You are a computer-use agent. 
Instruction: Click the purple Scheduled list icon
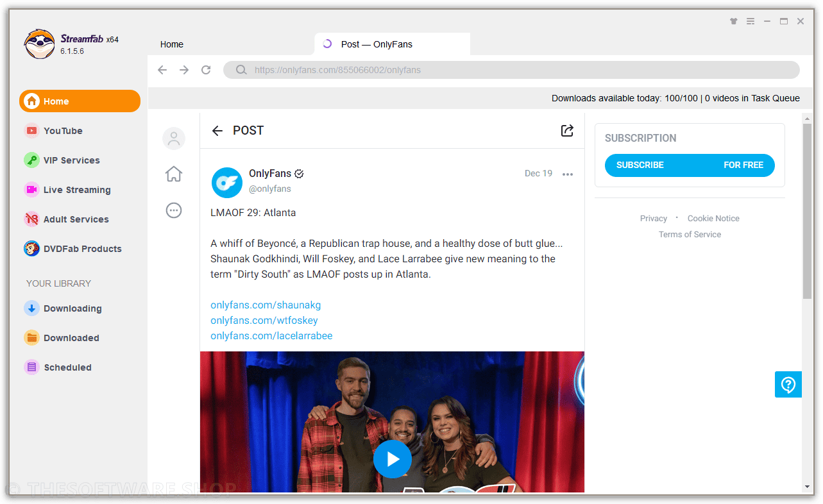pos(31,367)
